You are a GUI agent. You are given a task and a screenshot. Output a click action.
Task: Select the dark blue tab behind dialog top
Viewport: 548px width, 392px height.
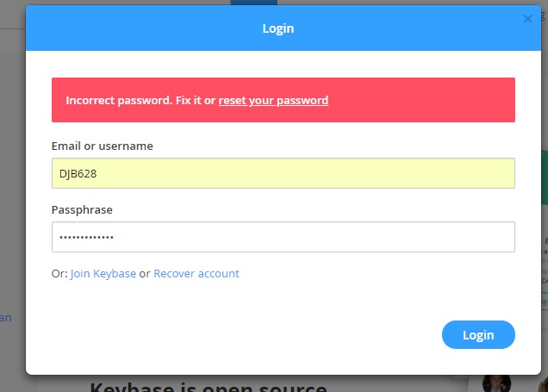coord(254,3)
